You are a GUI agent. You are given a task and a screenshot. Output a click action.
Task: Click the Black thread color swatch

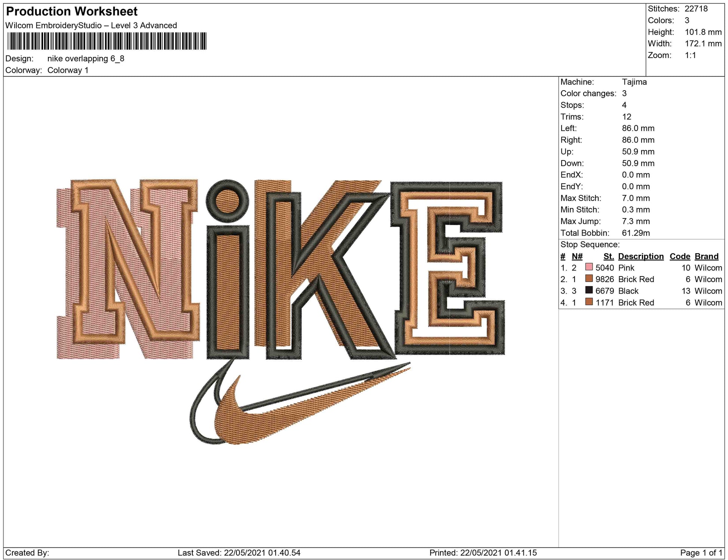click(x=589, y=290)
